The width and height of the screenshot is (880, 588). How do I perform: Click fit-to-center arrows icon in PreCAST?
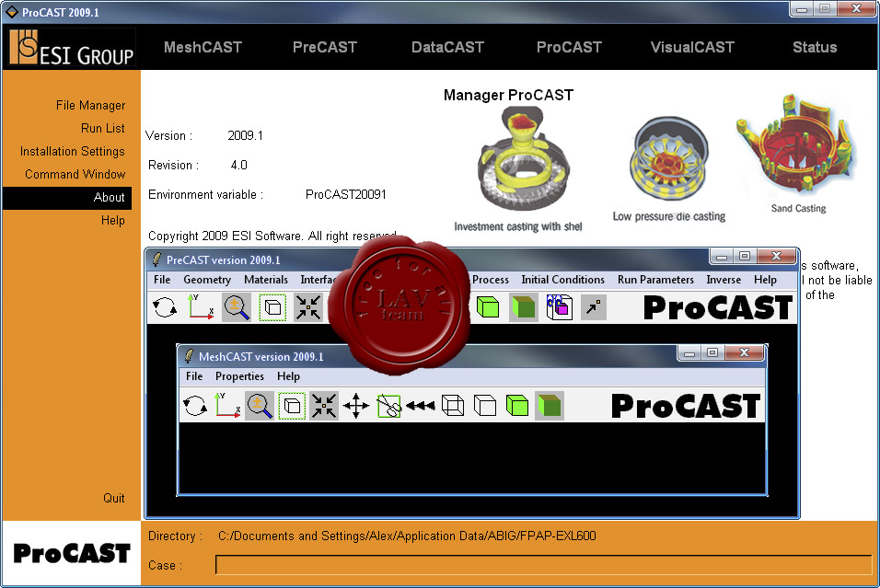pos(308,307)
